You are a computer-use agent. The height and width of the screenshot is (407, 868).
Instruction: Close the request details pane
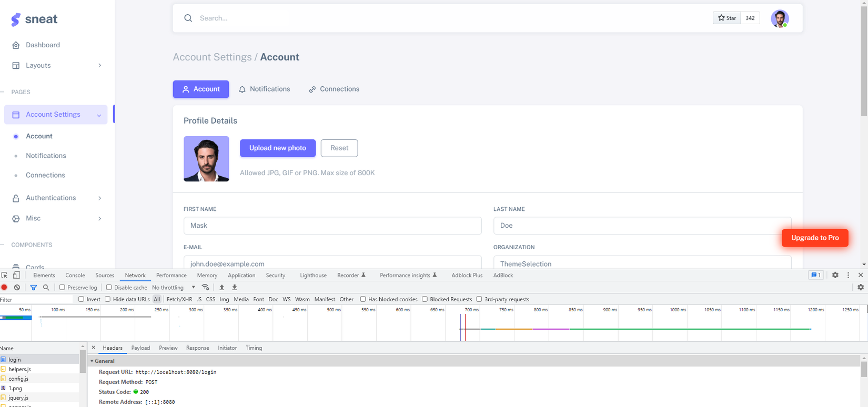point(93,348)
